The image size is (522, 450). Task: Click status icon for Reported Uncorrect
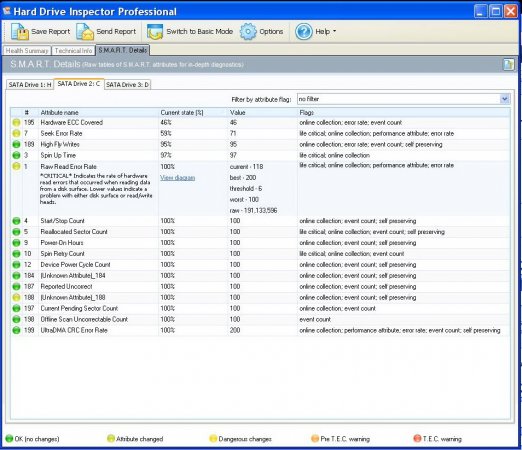16,287
